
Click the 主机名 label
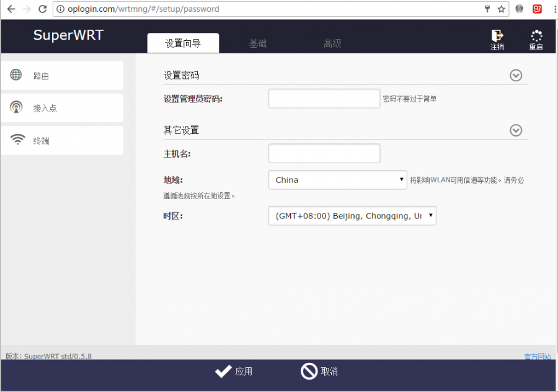[177, 154]
